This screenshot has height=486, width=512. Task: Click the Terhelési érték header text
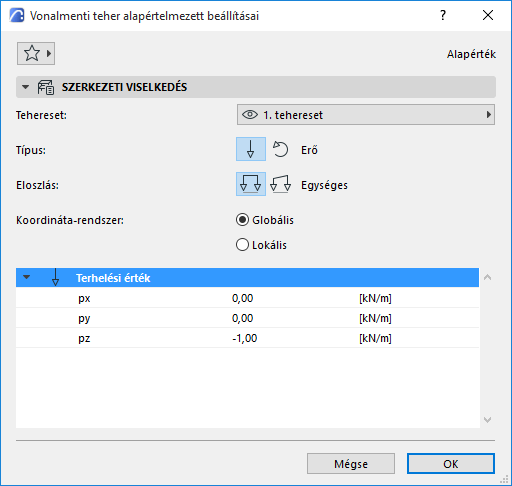pos(113,278)
